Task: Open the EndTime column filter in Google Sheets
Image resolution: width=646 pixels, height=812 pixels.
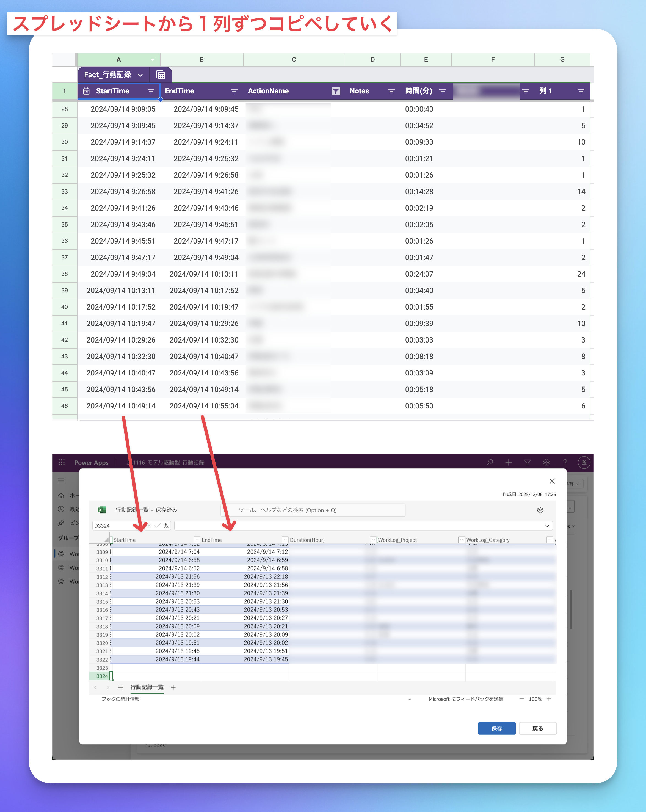Action: (234, 91)
